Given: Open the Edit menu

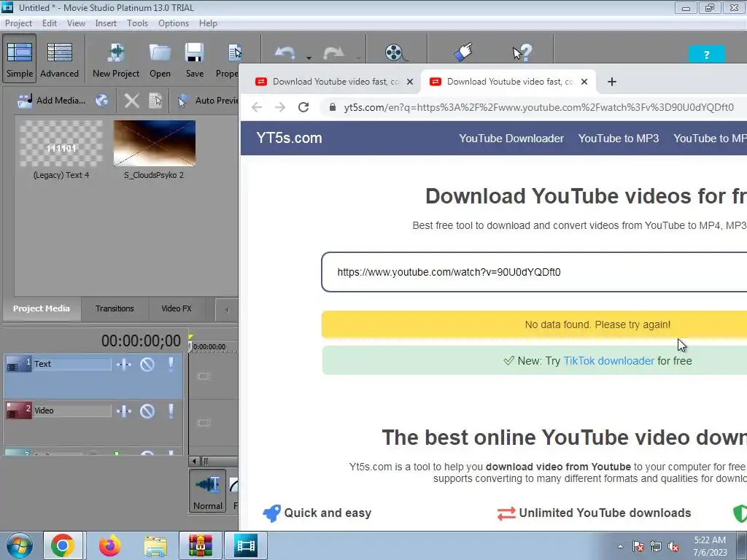Looking at the screenshot, I should (49, 23).
